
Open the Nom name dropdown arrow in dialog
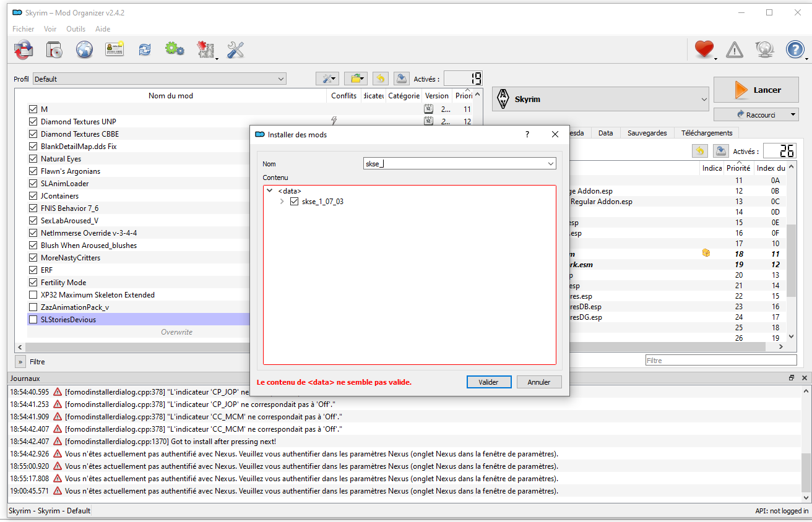(551, 163)
